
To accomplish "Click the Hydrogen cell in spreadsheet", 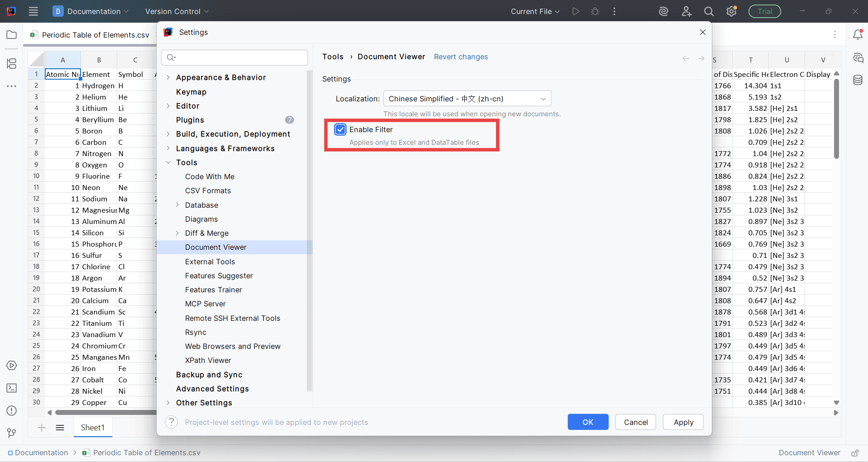I will pyautogui.click(x=98, y=86).
